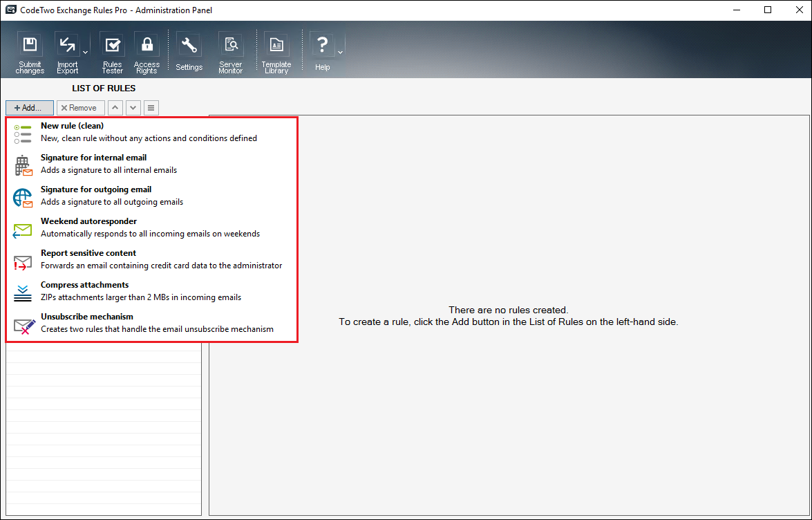Click 'Adds a signature to all internal emails'
The image size is (812, 520).
point(108,170)
